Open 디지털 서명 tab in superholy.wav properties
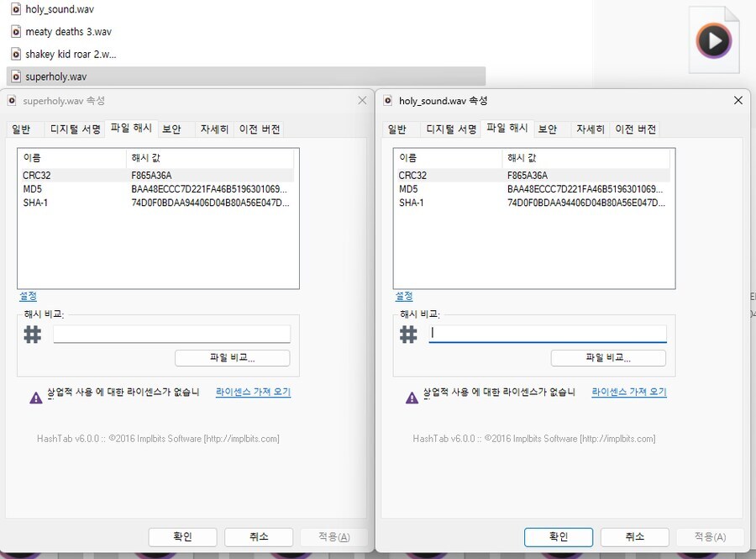Image resolution: width=756 pixels, height=559 pixels. point(76,129)
